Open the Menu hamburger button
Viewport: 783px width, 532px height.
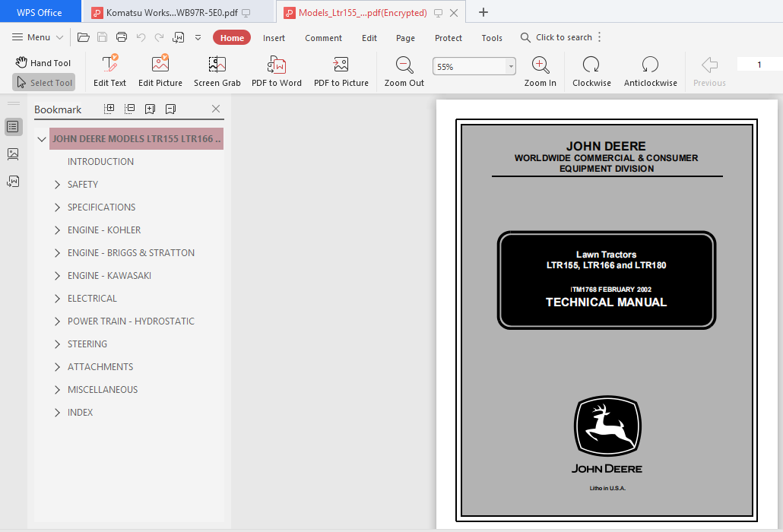coord(37,37)
